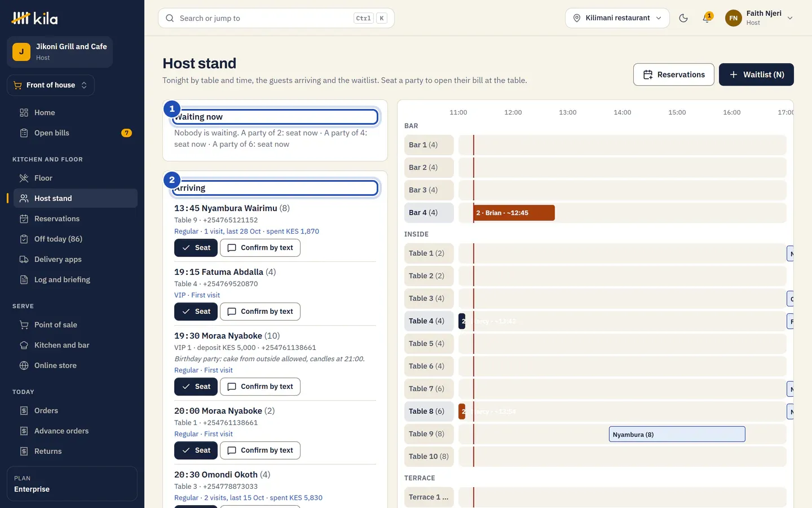The image size is (812, 508).
Task: Click the Off today (86) clipboard icon
Action: (24, 239)
